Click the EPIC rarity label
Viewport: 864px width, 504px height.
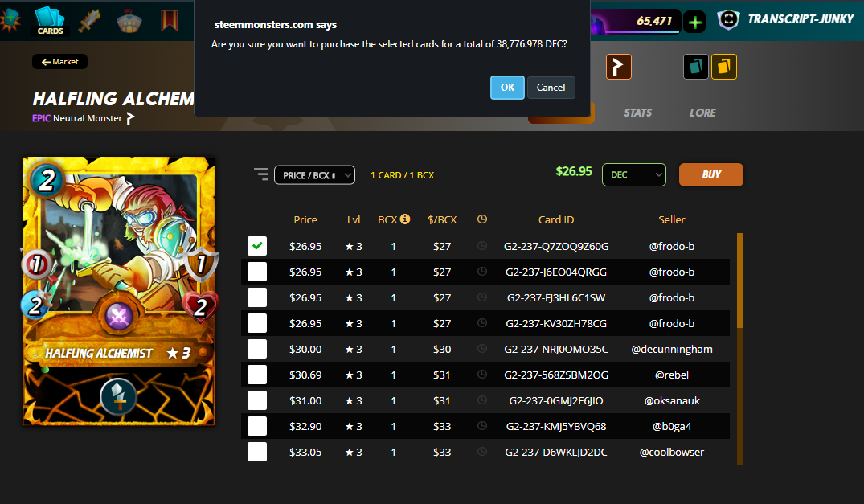[41, 118]
